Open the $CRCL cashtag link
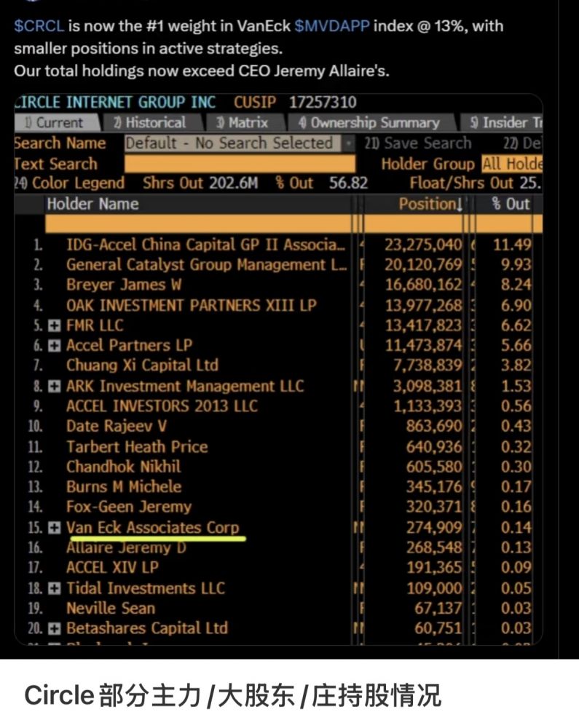 coord(39,26)
